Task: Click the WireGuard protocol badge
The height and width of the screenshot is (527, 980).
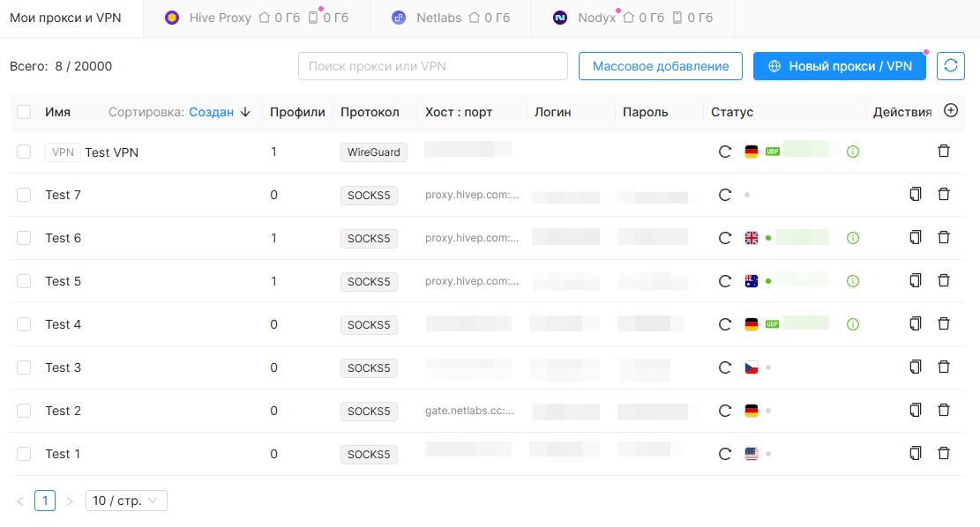Action: (x=374, y=152)
